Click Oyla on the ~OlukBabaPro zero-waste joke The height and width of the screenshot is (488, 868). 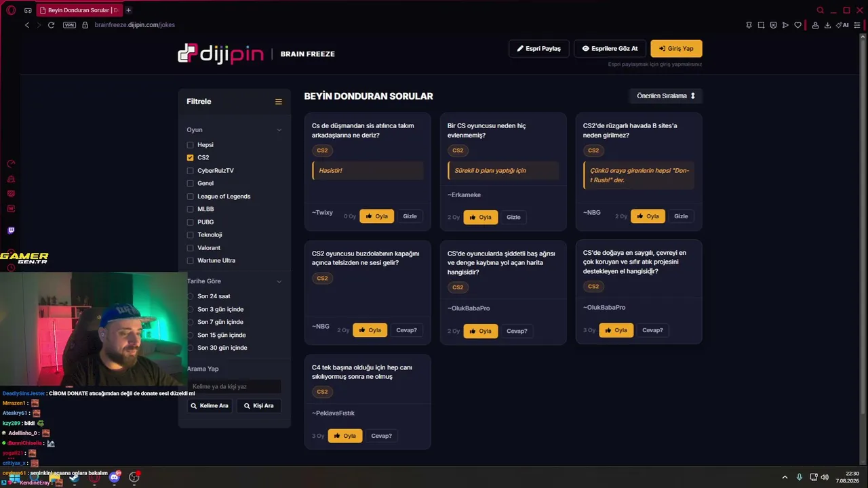(x=616, y=330)
